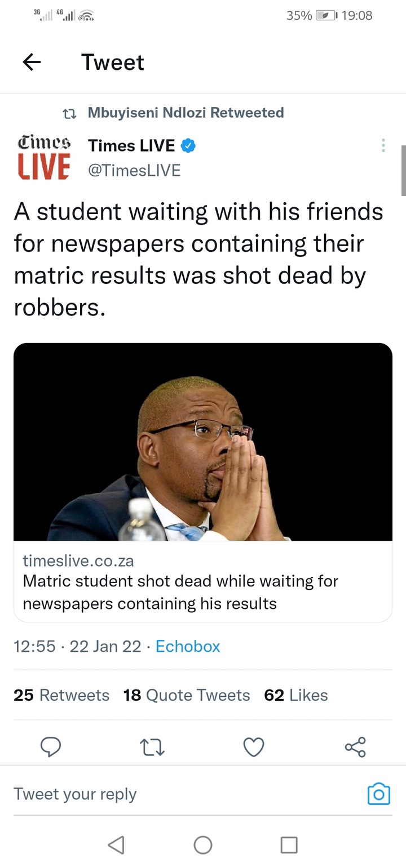Tap the share icon below the tweet

(355, 747)
